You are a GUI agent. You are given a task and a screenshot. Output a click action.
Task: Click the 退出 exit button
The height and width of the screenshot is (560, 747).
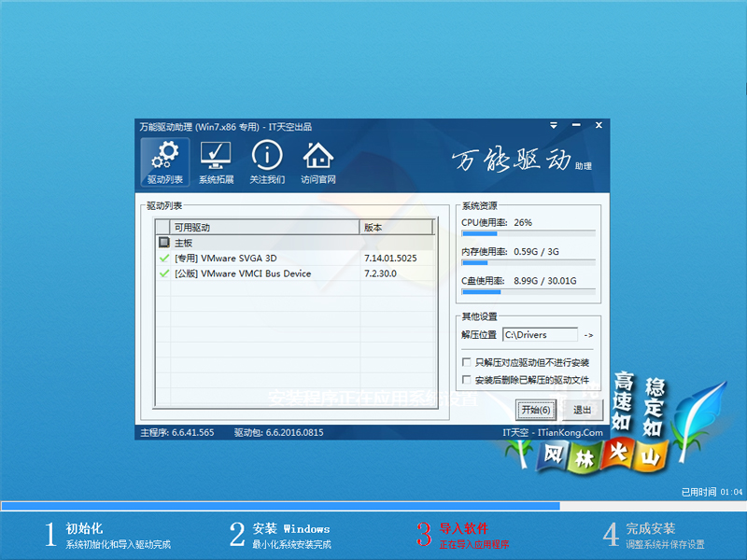tap(582, 410)
